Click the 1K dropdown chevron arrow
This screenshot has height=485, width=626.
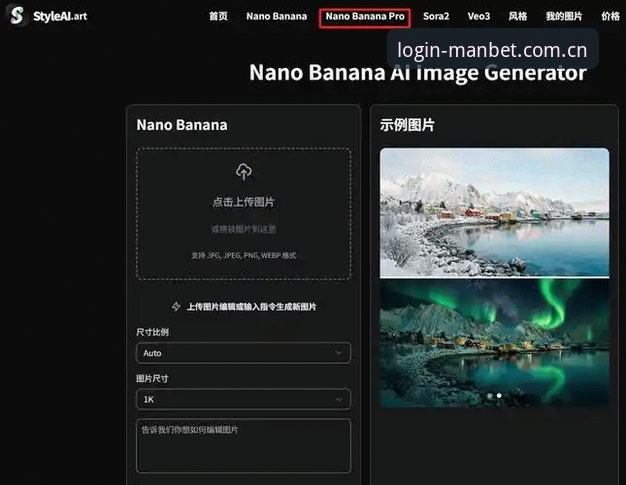(x=339, y=399)
